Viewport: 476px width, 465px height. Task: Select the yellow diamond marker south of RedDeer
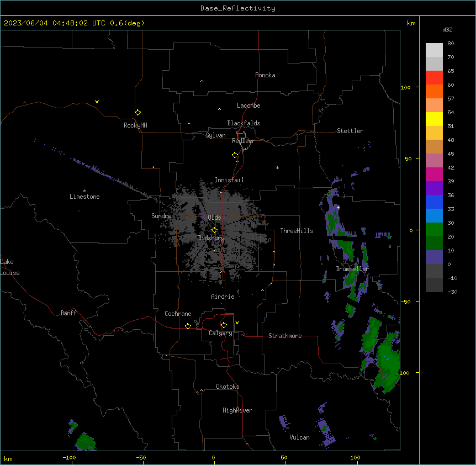tap(235, 155)
